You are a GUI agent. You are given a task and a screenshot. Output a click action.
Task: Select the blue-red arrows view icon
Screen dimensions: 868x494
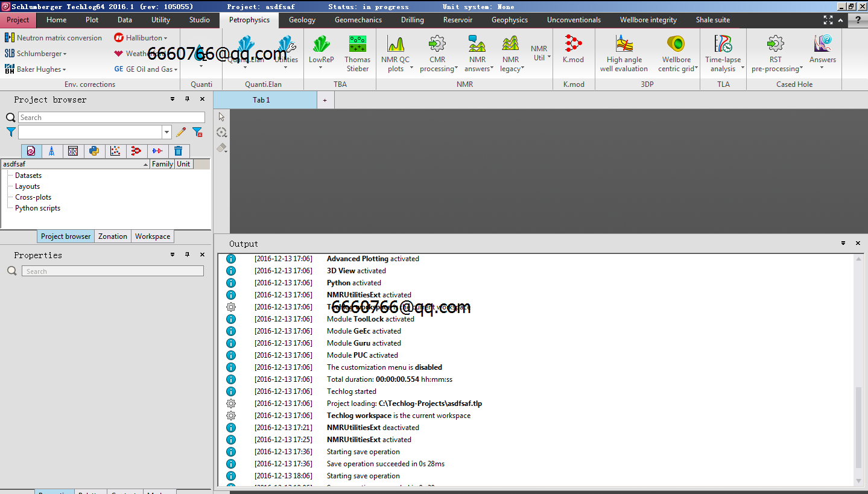[157, 151]
